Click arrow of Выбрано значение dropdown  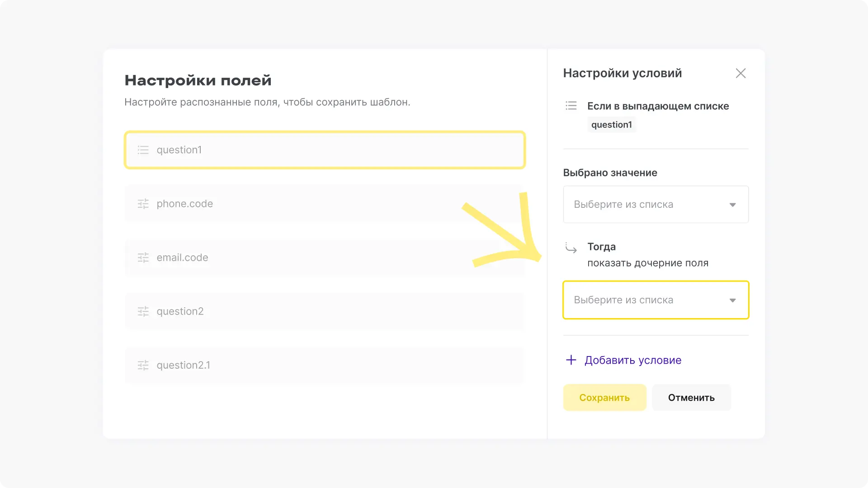[732, 205]
